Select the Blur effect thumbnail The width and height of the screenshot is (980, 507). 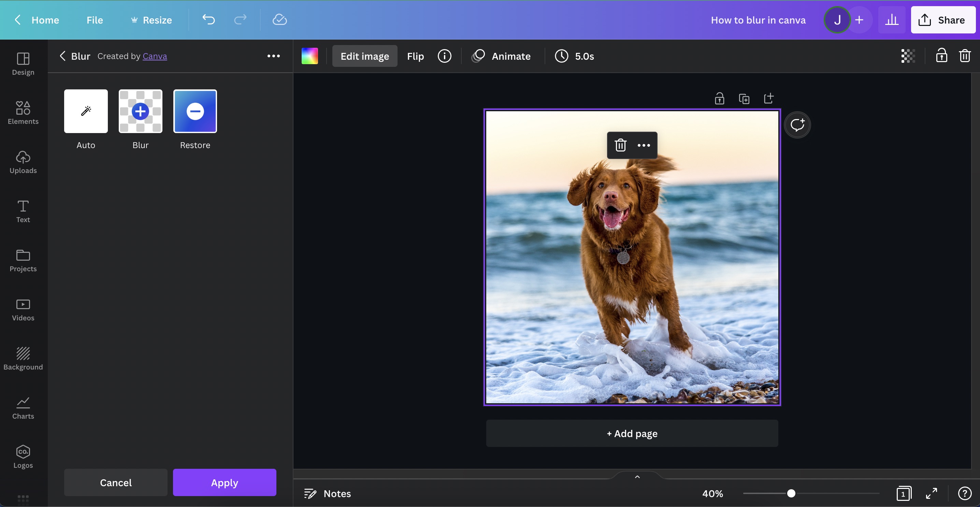coord(140,111)
